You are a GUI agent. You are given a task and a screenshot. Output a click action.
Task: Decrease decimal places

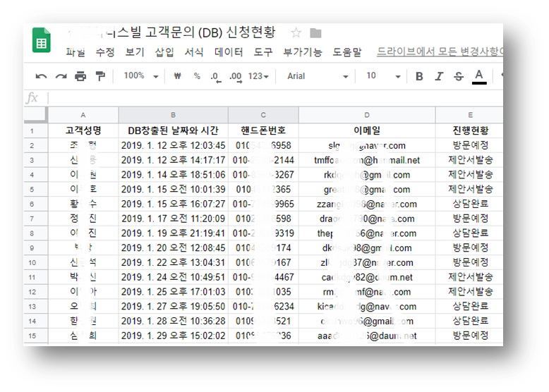[216, 77]
